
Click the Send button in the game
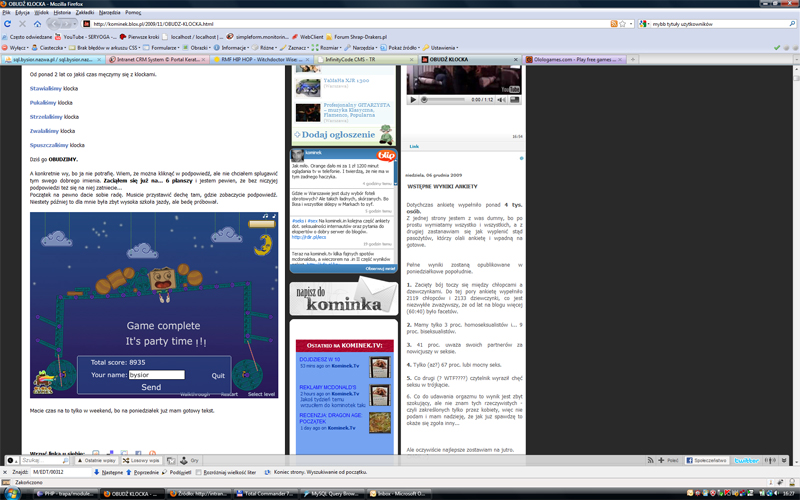point(151,387)
